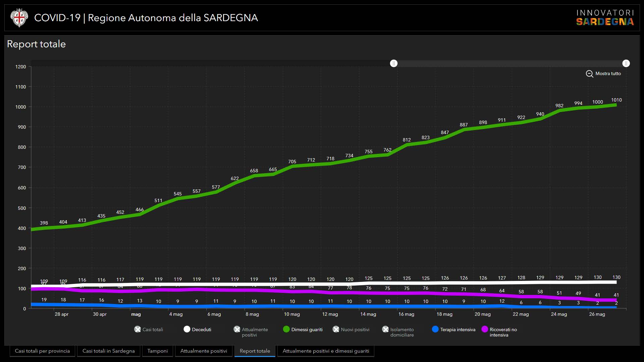The height and width of the screenshot is (362, 644).
Task: Click the Mostra tutto zoom-out magnifier icon
Action: click(589, 74)
